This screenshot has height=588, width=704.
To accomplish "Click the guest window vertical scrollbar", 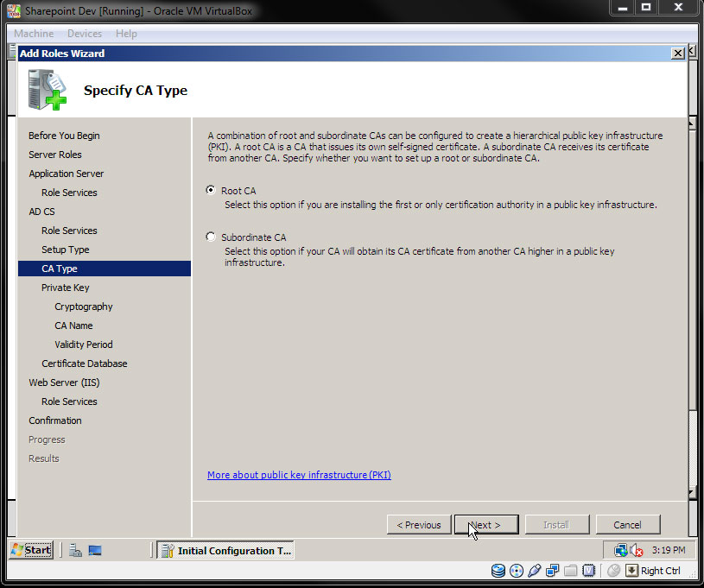I will [x=692, y=310].
